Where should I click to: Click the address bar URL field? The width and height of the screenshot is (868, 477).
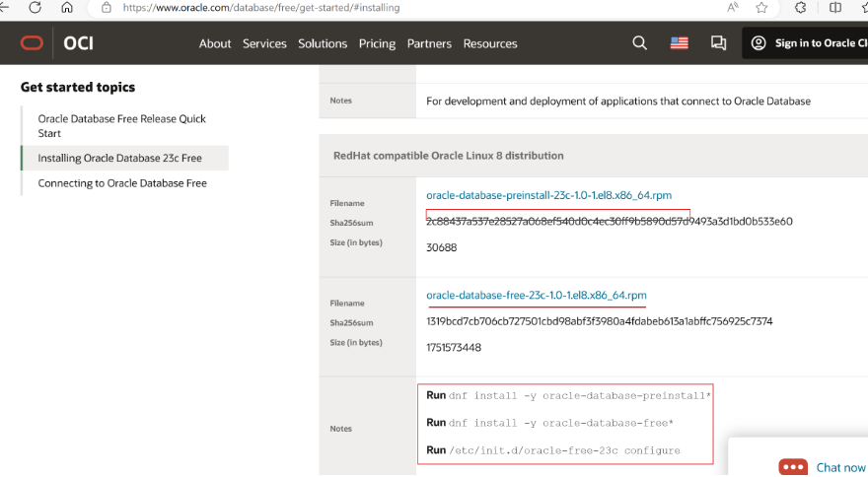click(395, 7)
